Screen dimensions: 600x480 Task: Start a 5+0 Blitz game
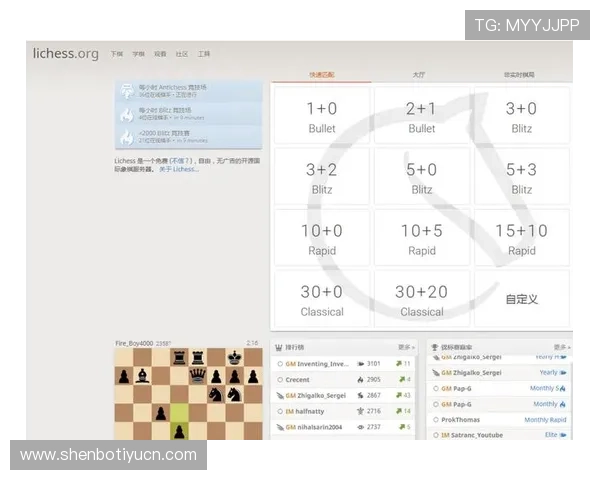click(x=422, y=177)
